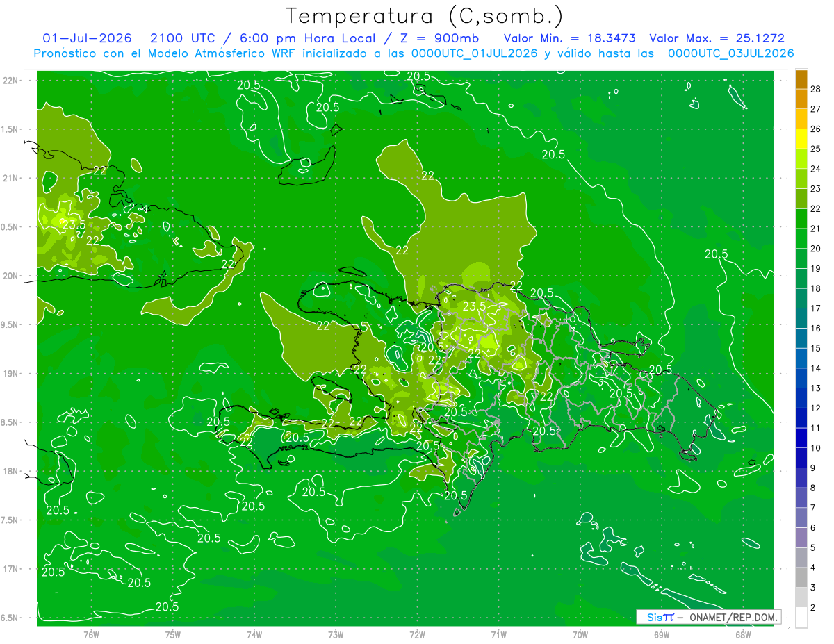Click legend value '6' on color scale
834x644 pixels.
click(x=813, y=527)
